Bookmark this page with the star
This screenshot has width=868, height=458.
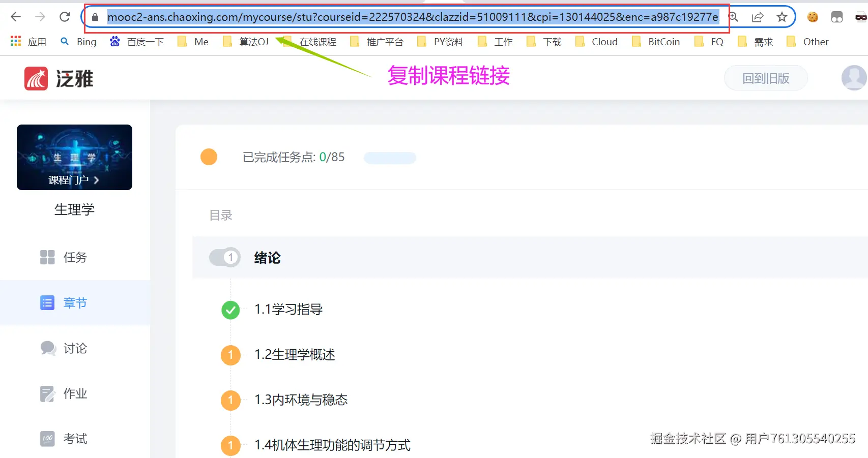tap(782, 17)
